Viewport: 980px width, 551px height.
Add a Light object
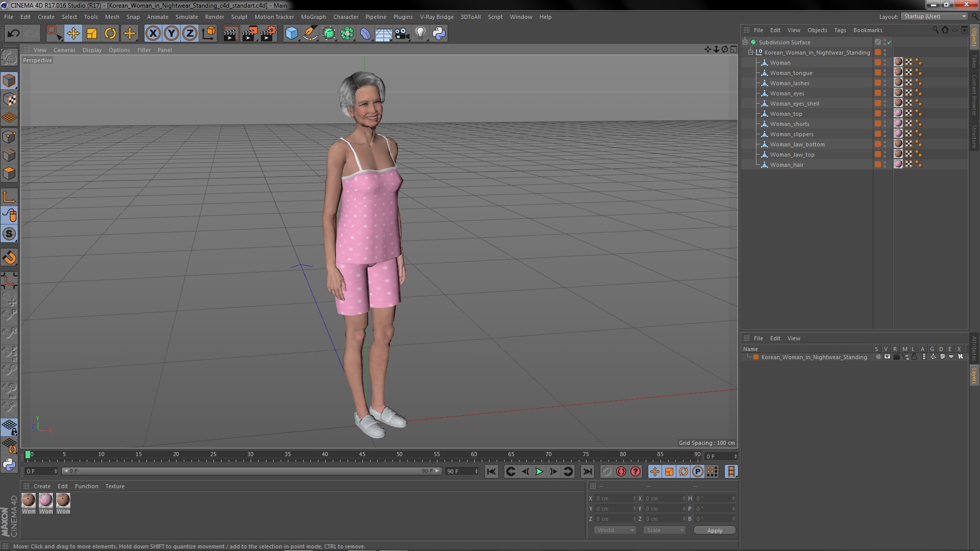point(420,34)
